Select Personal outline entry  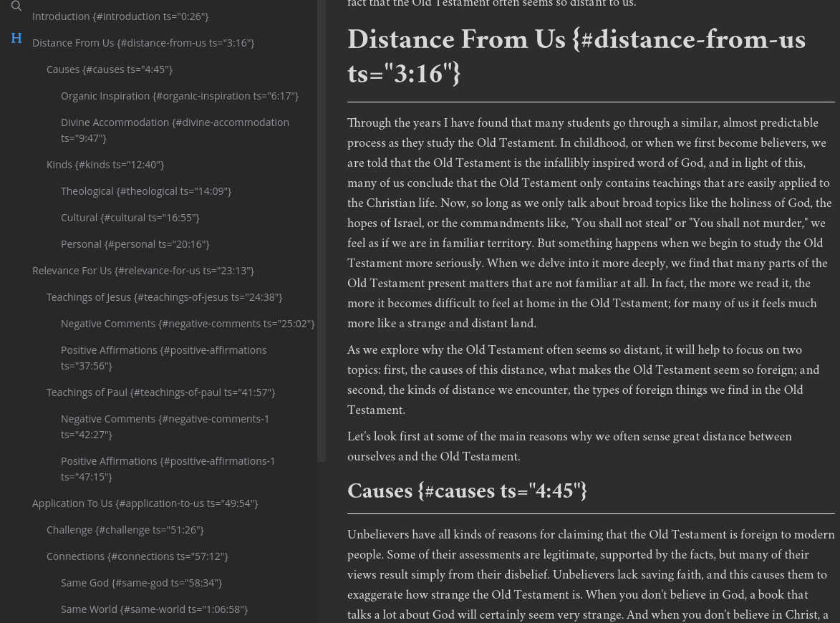tap(135, 244)
